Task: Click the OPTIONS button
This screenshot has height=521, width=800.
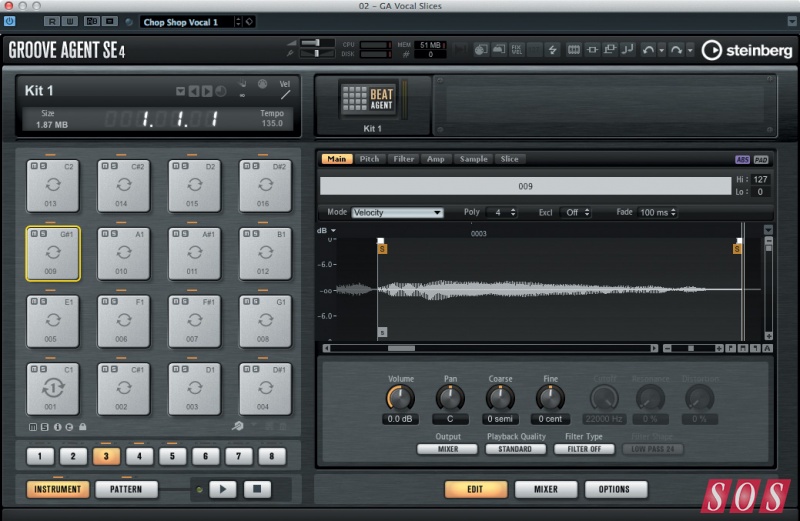Action: point(614,489)
